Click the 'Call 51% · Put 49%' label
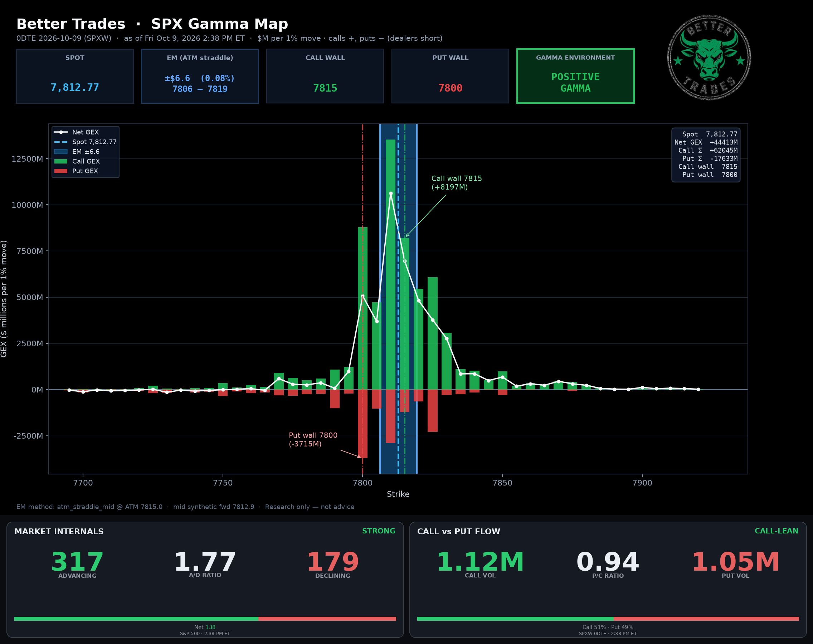The image size is (813, 644). [608, 627]
